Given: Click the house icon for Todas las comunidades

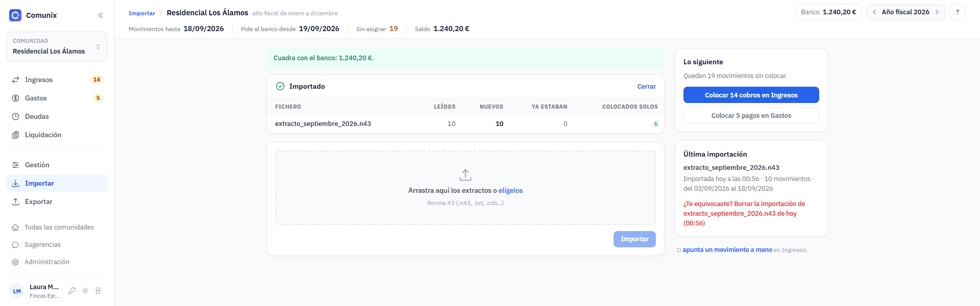Looking at the screenshot, I should coord(15,227).
